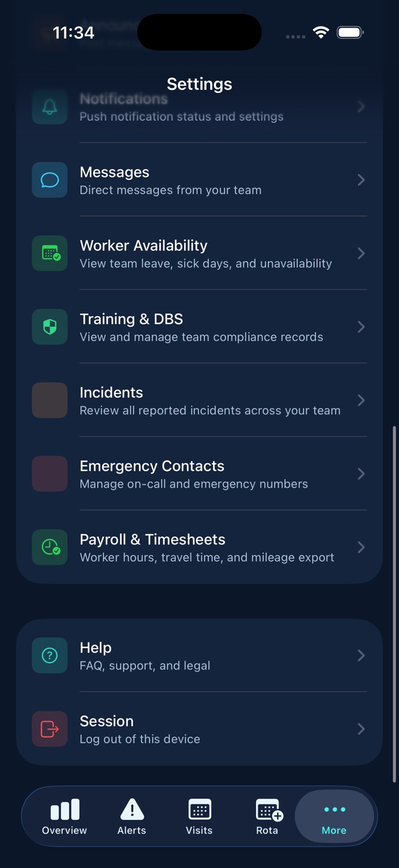This screenshot has width=399, height=868.
Task: Tap the battery status icon
Action: tap(350, 32)
